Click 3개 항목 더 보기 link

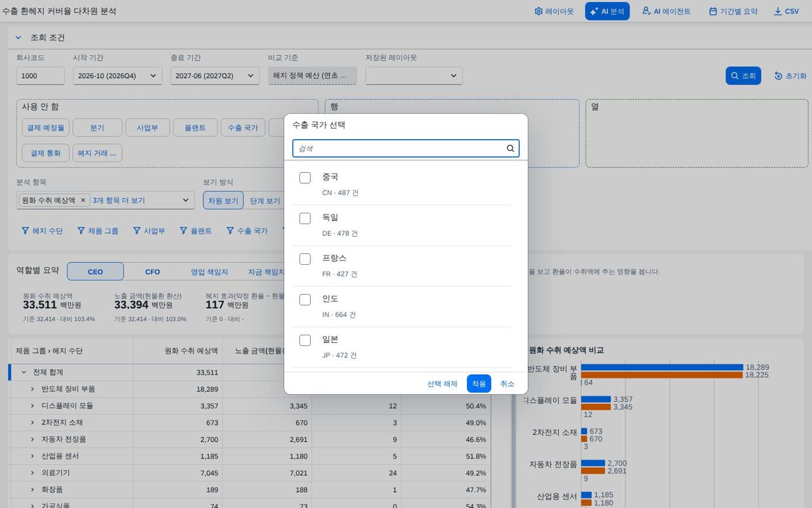[x=119, y=200]
